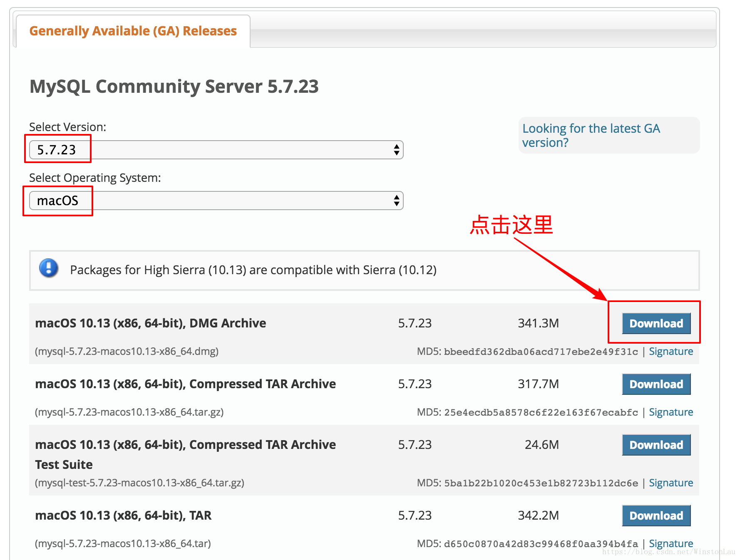Select MD5 hash 'bbeedfd362dba06acd717ebe2e49f31c'
The width and height of the screenshot is (740, 560).
pos(541,352)
